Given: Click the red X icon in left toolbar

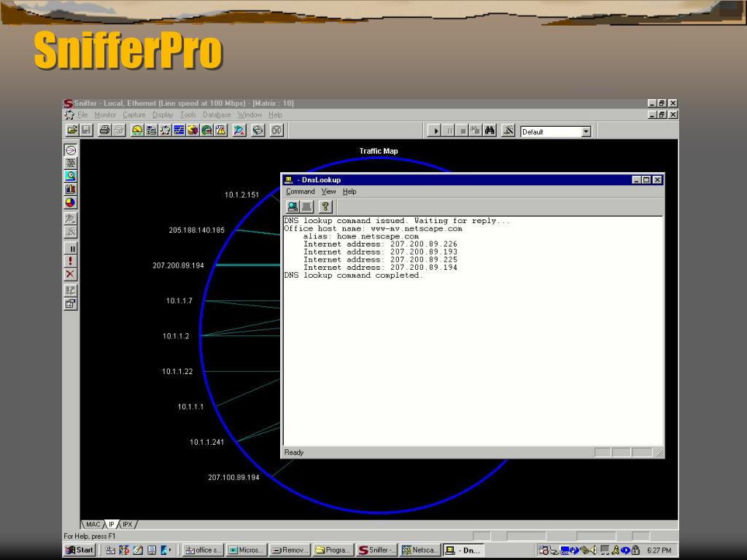Looking at the screenshot, I should pyautogui.click(x=71, y=274).
